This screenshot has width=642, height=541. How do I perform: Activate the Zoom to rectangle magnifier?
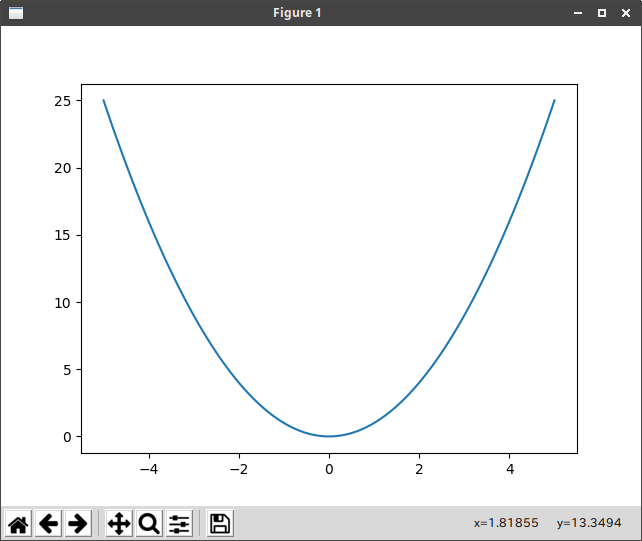(149, 523)
